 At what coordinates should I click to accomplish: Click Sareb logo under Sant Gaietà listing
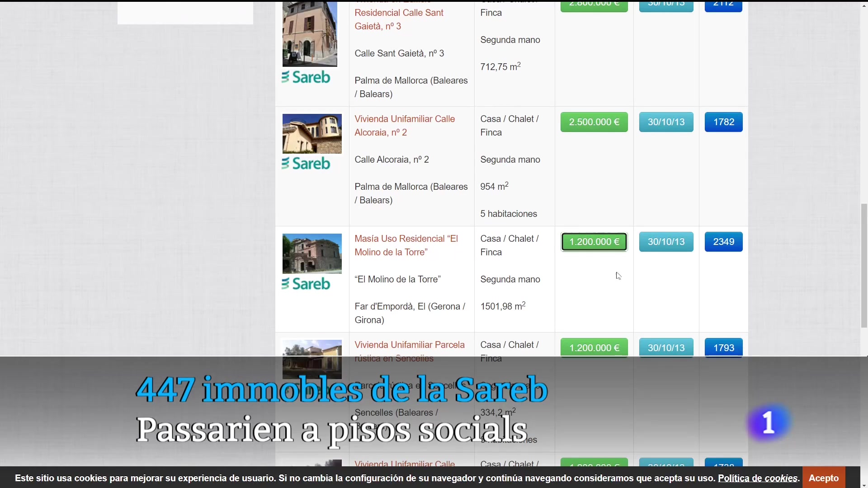click(x=306, y=77)
